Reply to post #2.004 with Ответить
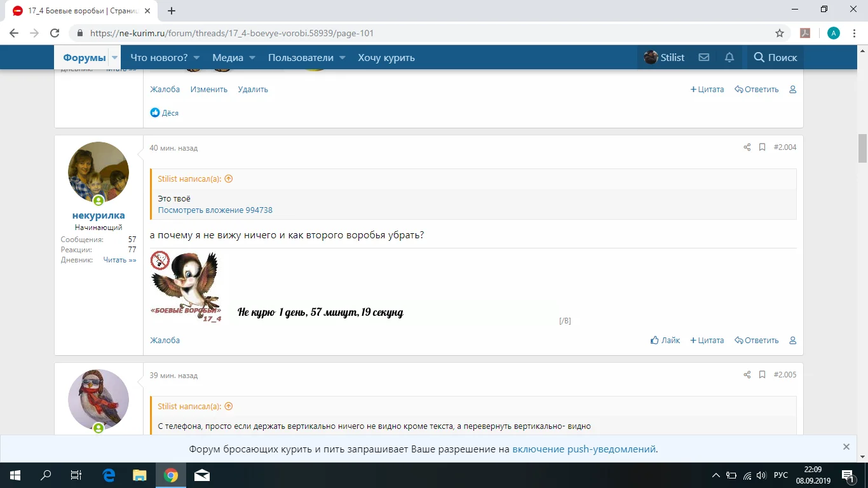 click(757, 341)
